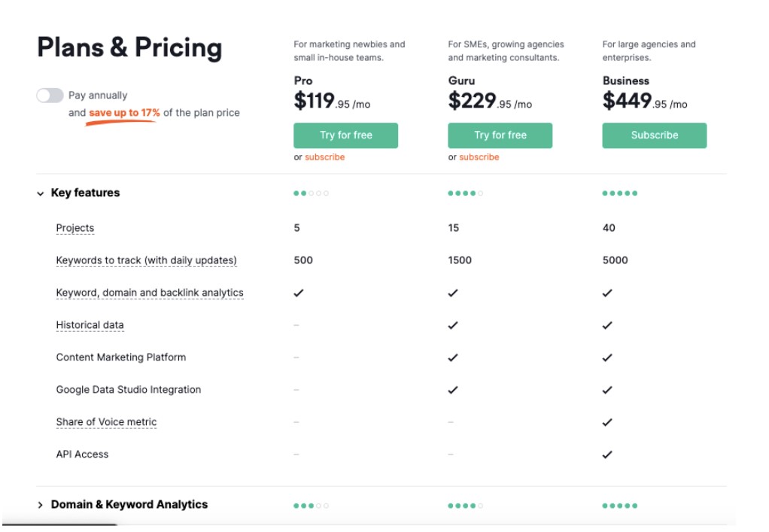Screen dimensions: 769x532
Task: Collapse the Key features section
Action: pyautogui.click(x=41, y=193)
